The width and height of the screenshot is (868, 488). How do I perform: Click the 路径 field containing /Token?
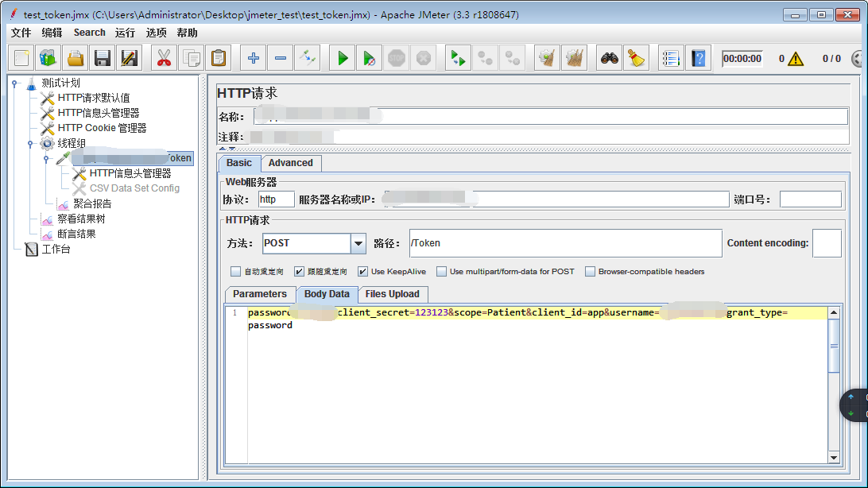click(566, 243)
